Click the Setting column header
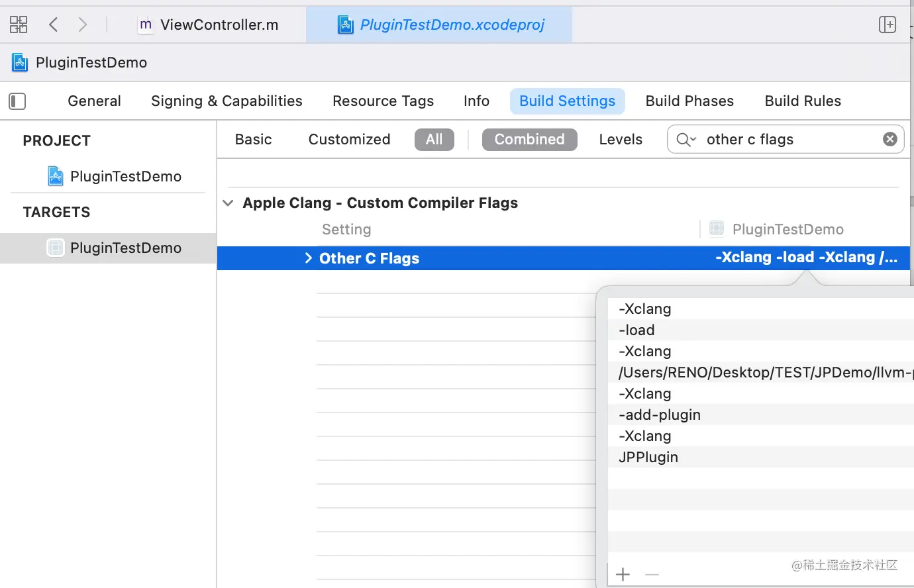This screenshot has height=588, width=914. [x=346, y=229]
